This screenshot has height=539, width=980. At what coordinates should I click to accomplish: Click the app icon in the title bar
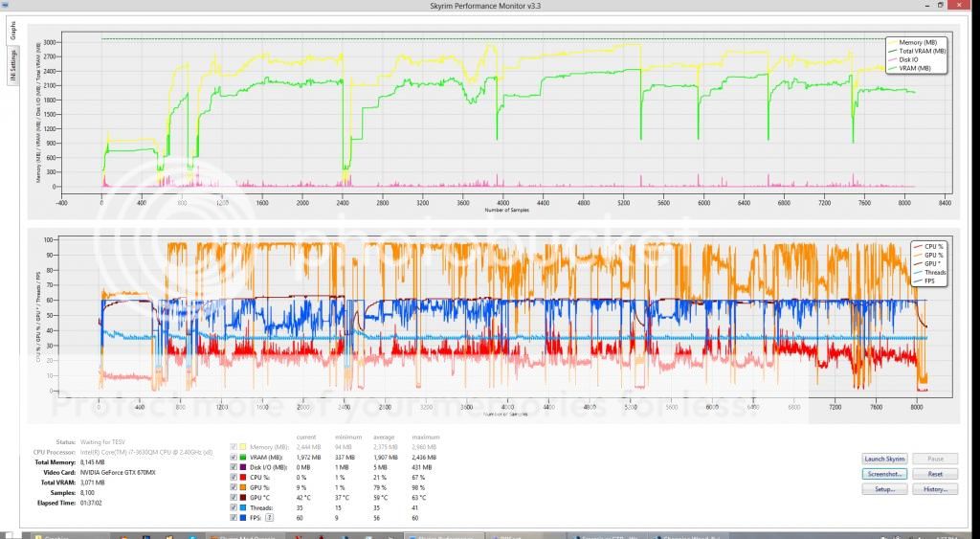pyautogui.click(x=5, y=7)
